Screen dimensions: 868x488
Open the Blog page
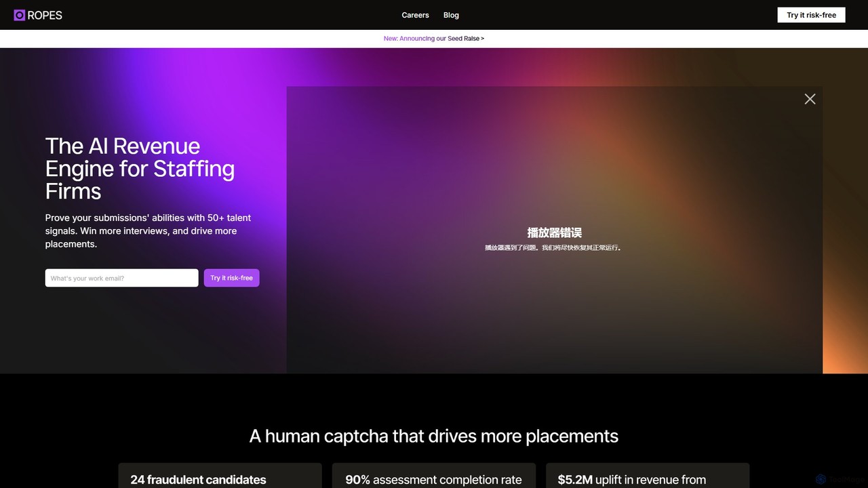(451, 15)
